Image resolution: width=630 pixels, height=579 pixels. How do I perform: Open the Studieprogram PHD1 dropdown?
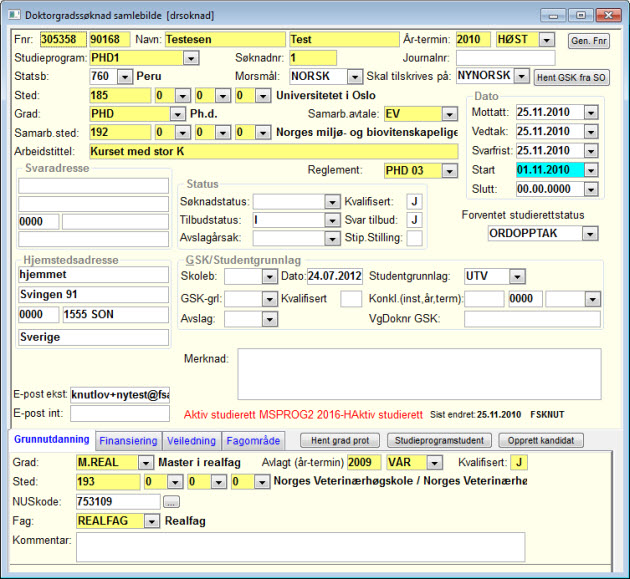pos(191,58)
